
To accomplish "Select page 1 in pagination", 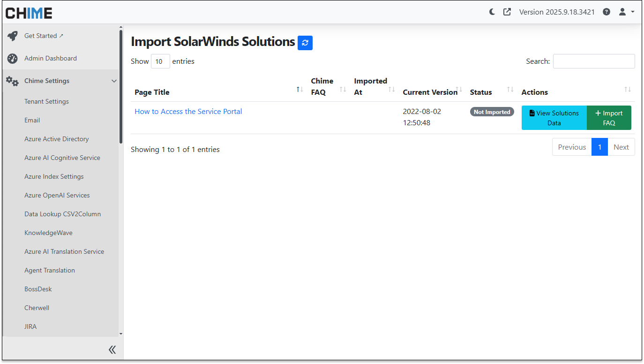I will tap(599, 147).
